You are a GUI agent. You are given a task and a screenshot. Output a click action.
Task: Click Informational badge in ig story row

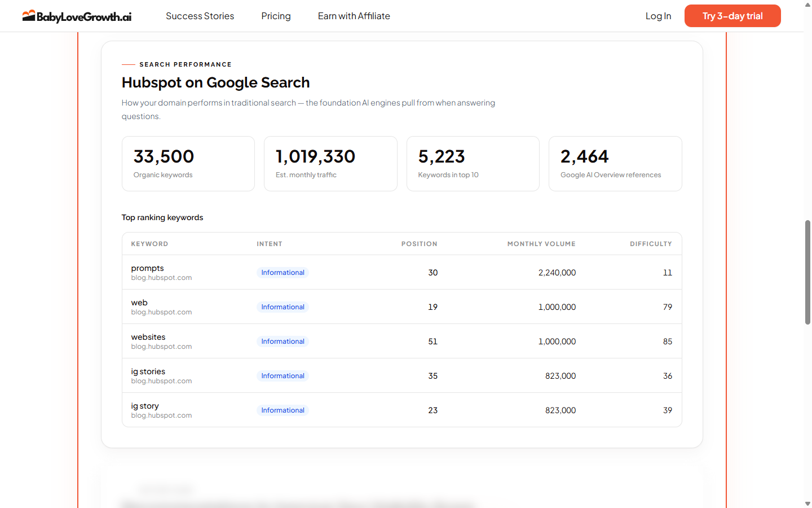pos(283,410)
